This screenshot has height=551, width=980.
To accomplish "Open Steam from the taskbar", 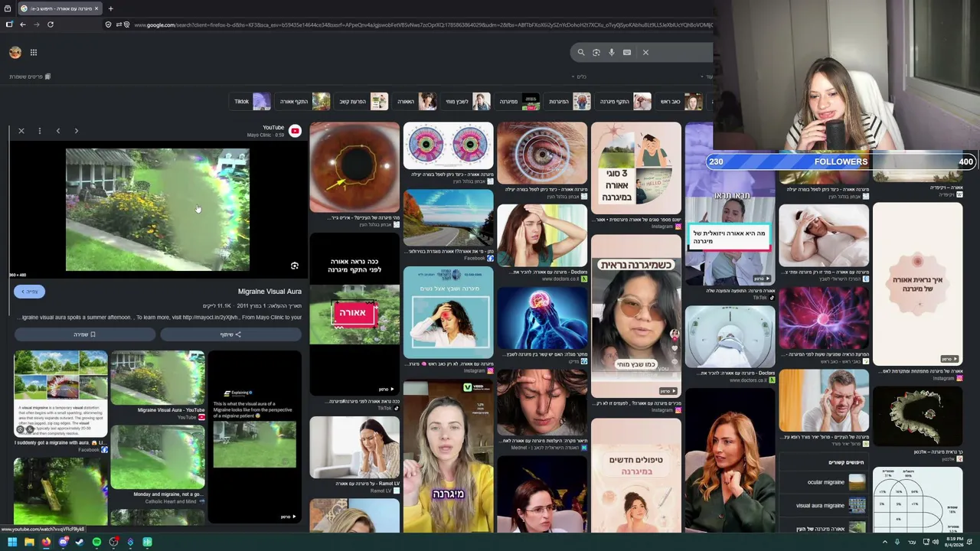I will coord(80,542).
